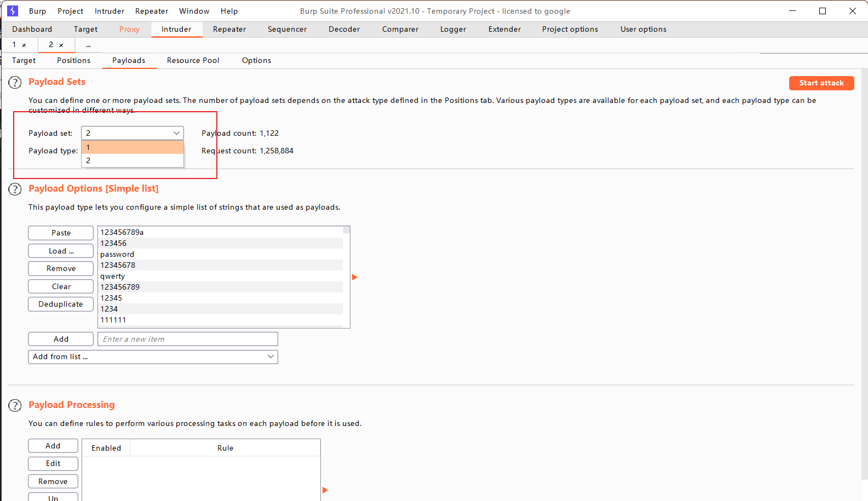Open Payload Options help icon
Image resolution: width=868 pixels, height=501 pixels.
point(15,189)
